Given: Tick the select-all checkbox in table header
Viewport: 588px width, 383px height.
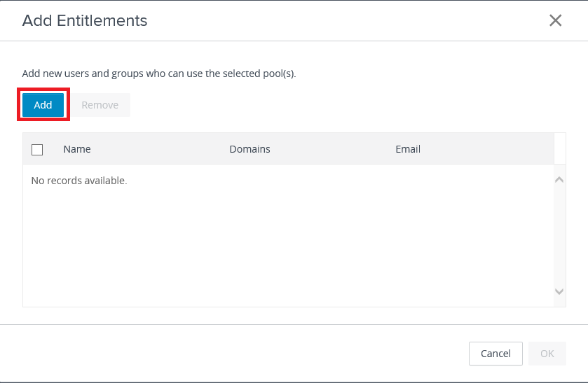Looking at the screenshot, I should click(x=38, y=149).
